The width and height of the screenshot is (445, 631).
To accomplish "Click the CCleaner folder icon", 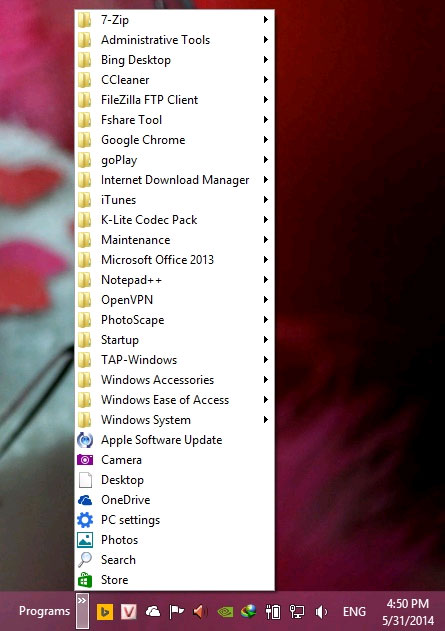I will tap(84, 80).
